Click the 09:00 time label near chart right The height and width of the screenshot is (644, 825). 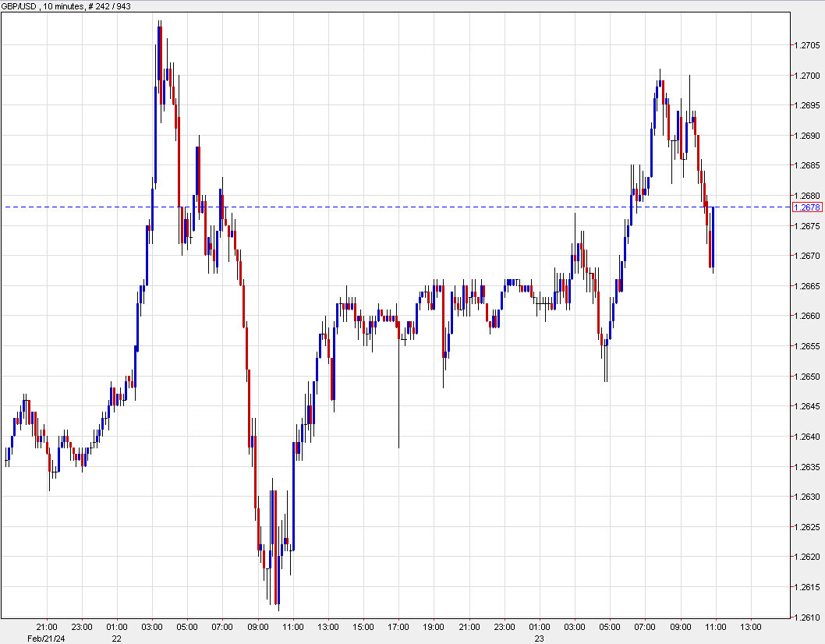(682, 626)
